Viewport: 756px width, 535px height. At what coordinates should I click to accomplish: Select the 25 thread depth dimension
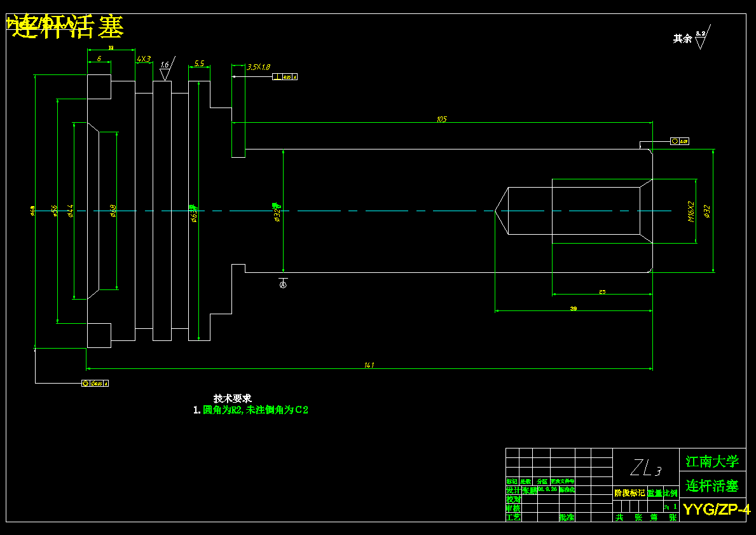coord(602,292)
